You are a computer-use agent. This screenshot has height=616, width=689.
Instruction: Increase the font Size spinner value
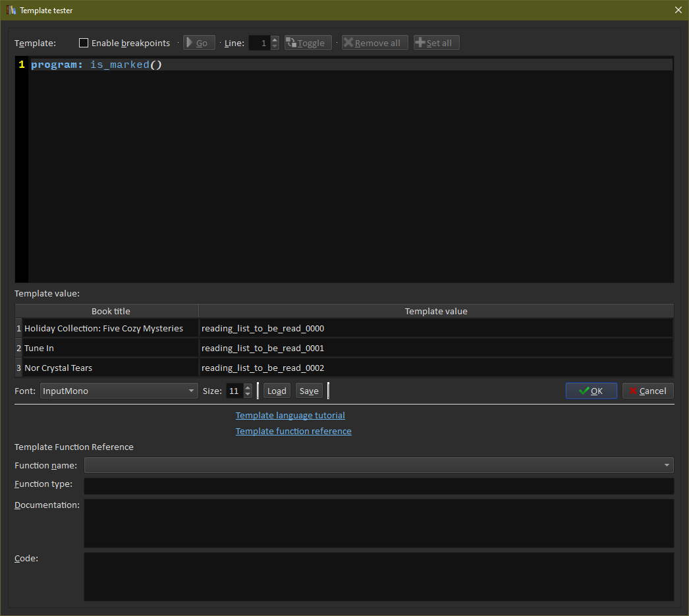click(248, 387)
